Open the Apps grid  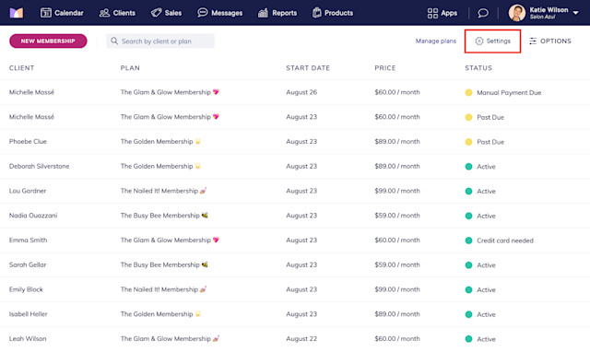[442, 13]
